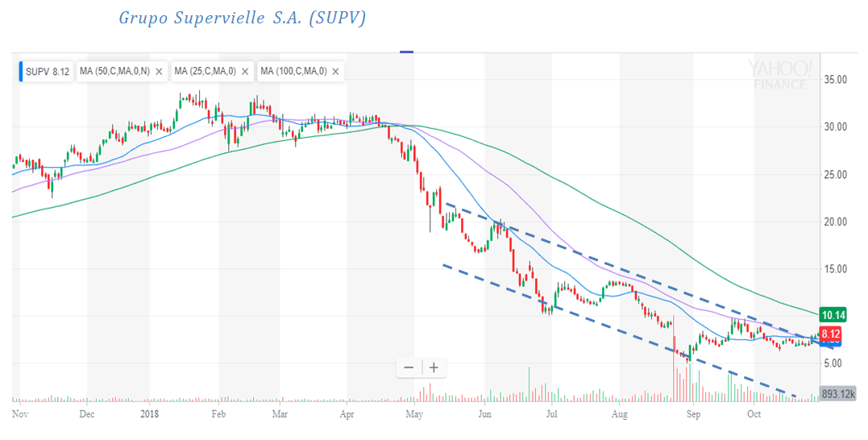Click the Apr date axis label

pos(347,414)
